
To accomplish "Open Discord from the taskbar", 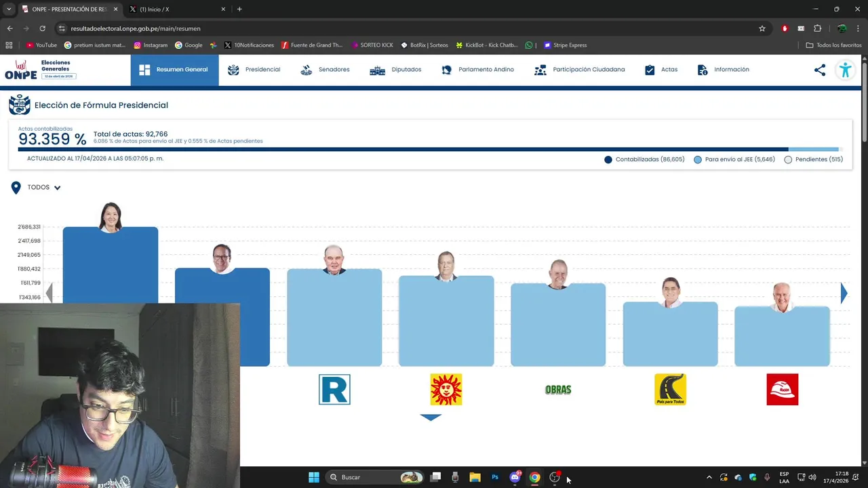I will coord(515,477).
